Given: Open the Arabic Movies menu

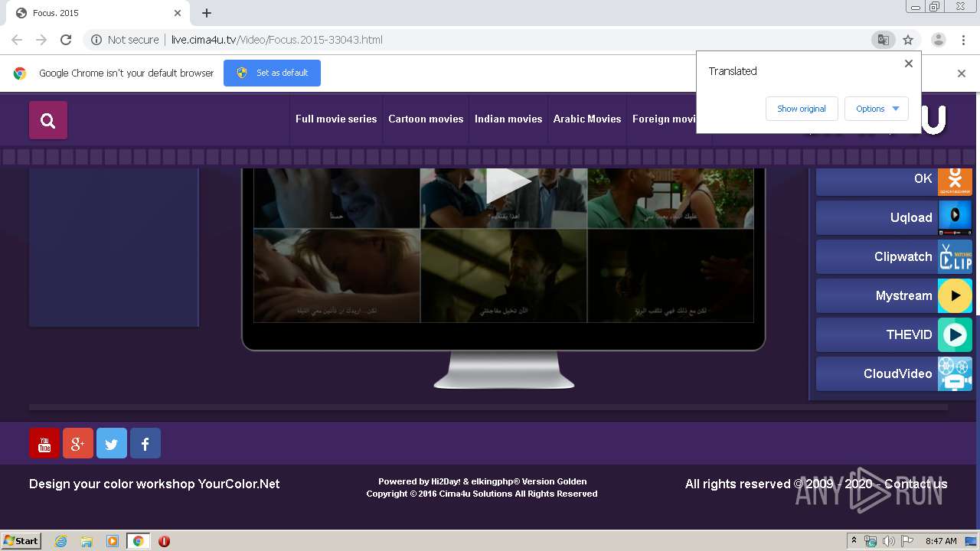Looking at the screenshot, I should tap(587, 119).
